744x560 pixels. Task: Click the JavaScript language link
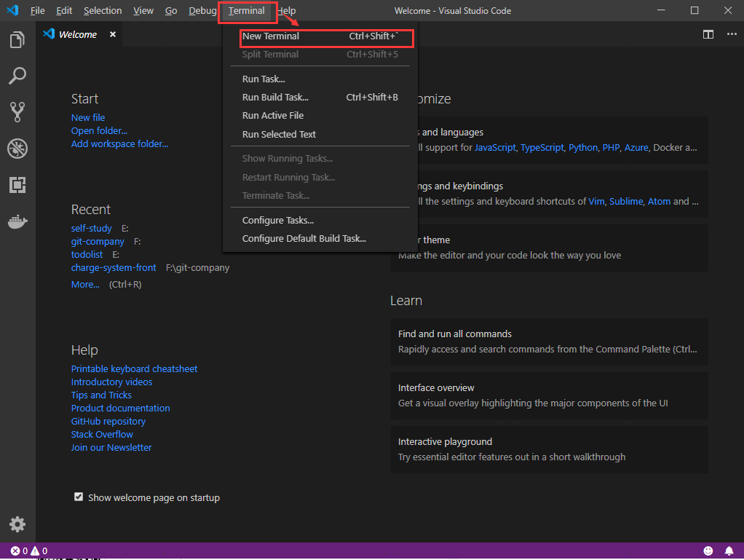(495, 148)
